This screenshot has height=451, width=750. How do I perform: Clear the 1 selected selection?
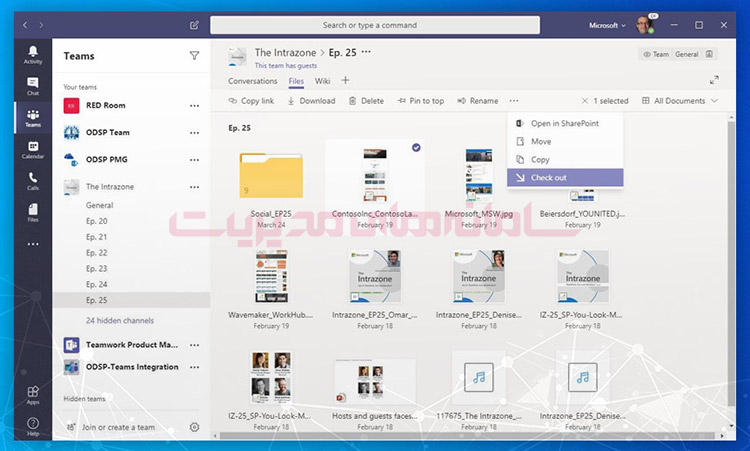point(585,101)
